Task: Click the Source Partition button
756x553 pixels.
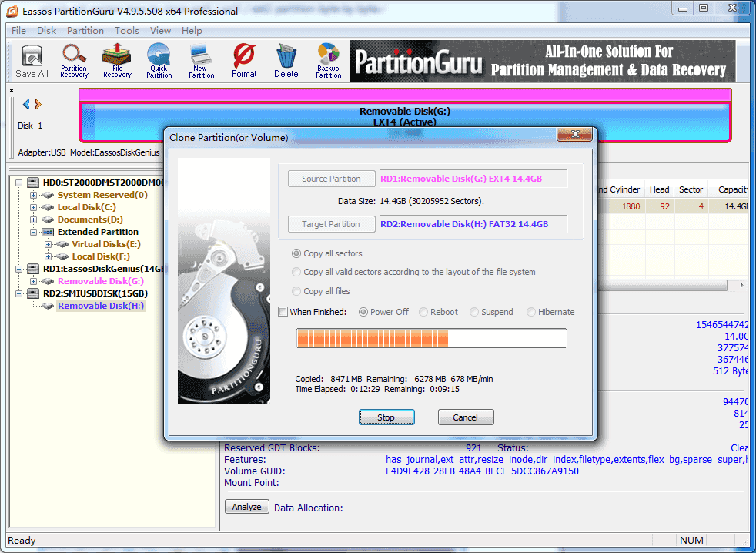Action: (x=331, y=179)
